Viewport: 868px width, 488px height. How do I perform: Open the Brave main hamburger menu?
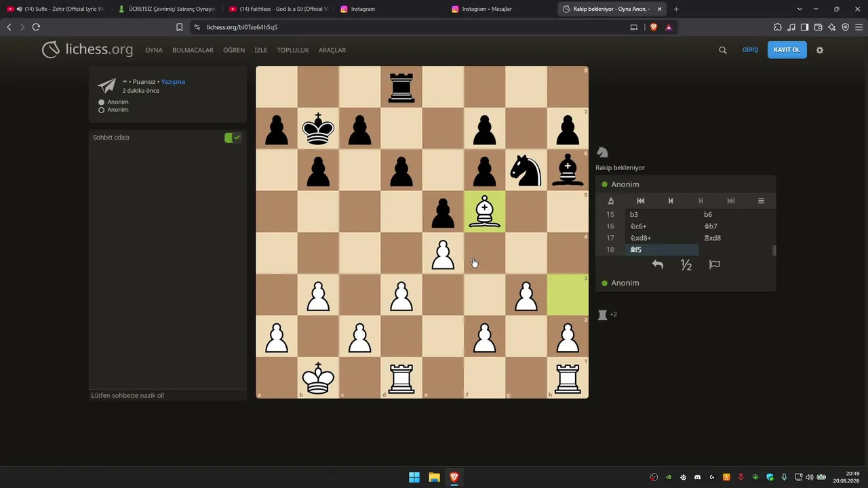click(859, 27)
